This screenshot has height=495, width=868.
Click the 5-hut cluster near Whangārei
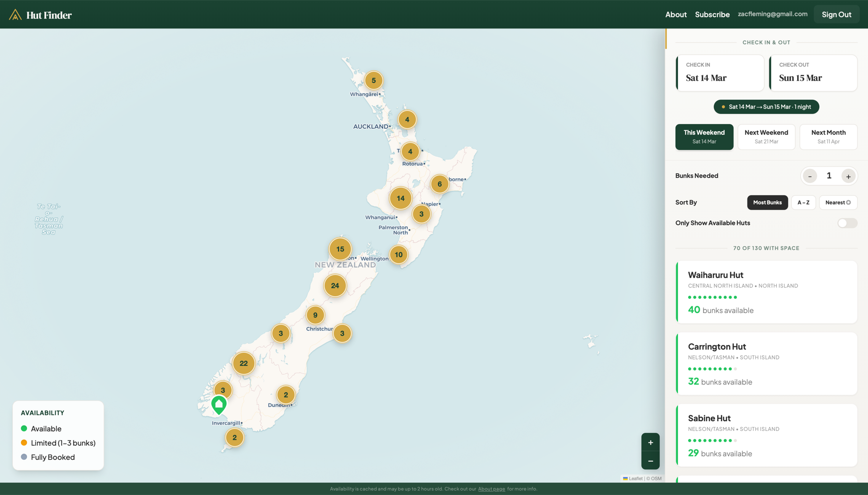[373, 81]
